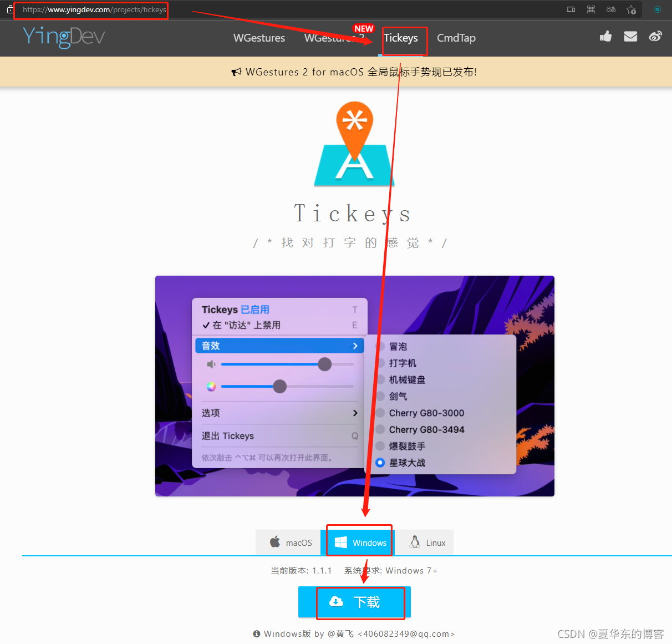This screenshot has height=644, width=672.
Task: Open the YingDev logo home link
Action: pos(64,37)
